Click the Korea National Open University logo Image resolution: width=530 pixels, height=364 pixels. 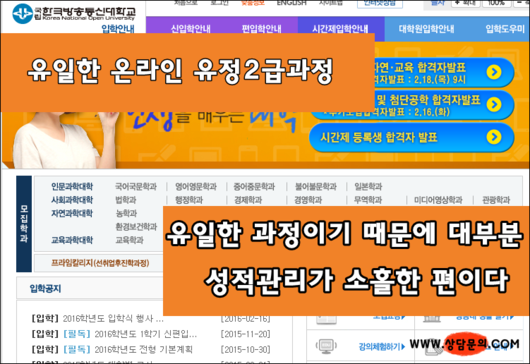(x=74, y=14)
